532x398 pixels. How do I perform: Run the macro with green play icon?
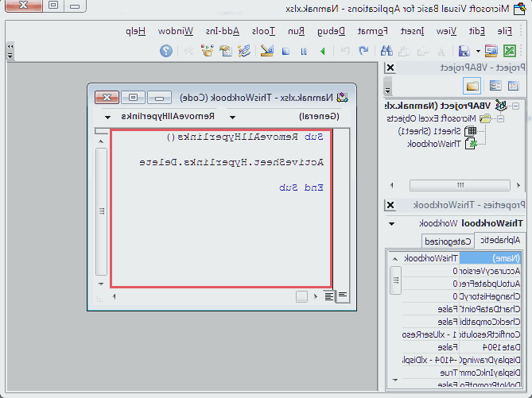click(321, 51)
